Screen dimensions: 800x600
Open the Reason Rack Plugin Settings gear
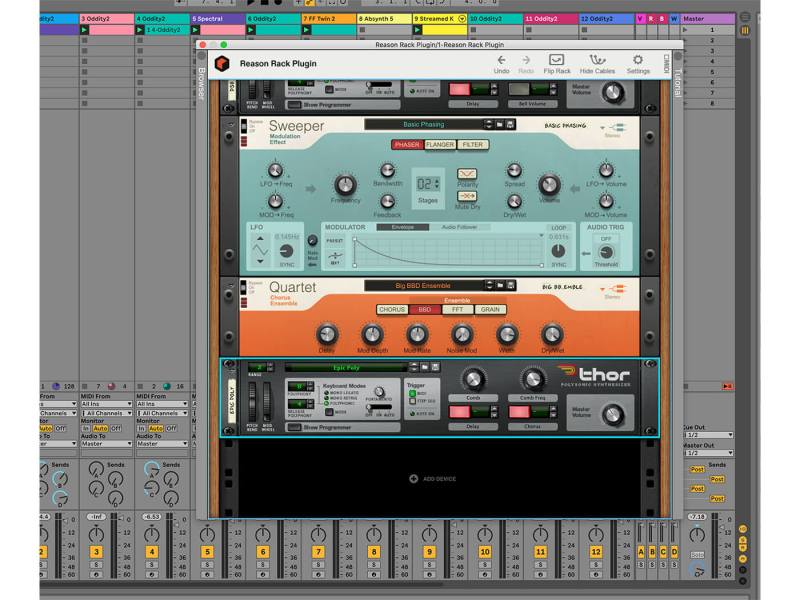tap(638, 60)
